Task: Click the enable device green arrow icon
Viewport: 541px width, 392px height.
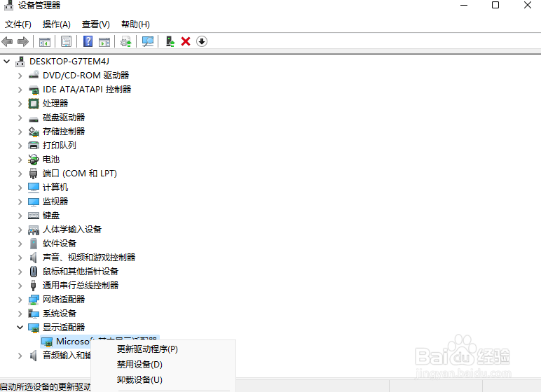Action: (170, 42)
